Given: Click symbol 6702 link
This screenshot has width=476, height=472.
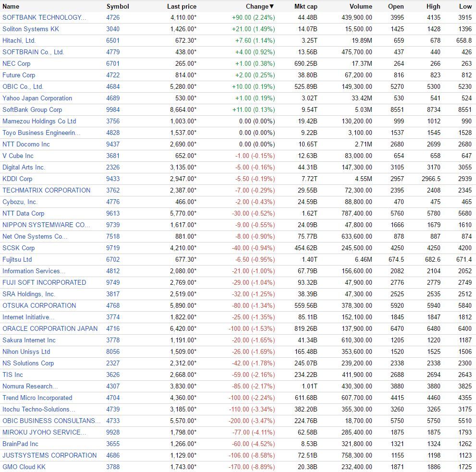Looking at the screenshot, I should click(x=113, y=260).
